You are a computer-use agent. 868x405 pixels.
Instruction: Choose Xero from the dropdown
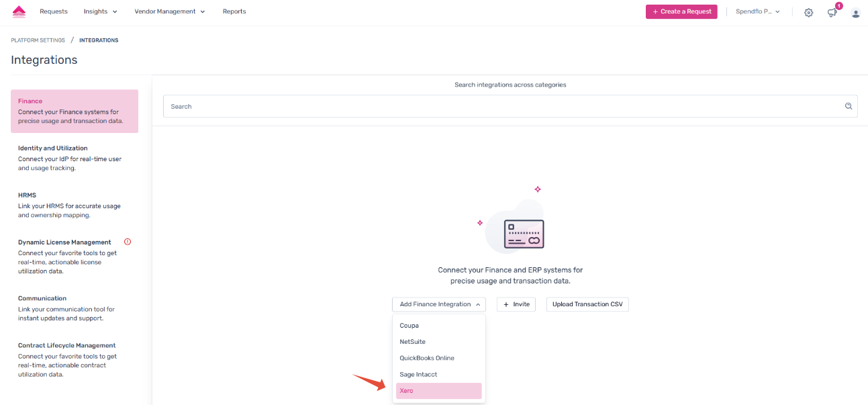(439, 391)
